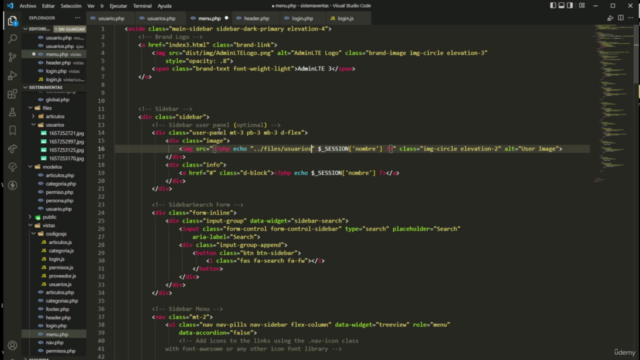The image size is (640, 360).
Task: Open the Bookmarks icon in activity bar
Action: click(x=12, y=131)
